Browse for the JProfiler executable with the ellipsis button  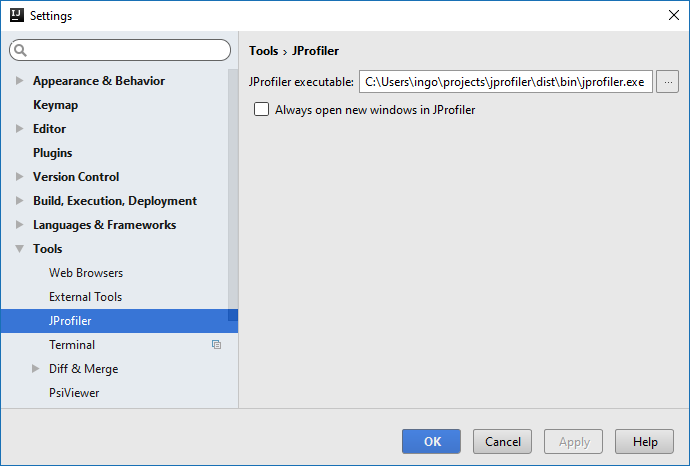[x=668, y=82]
